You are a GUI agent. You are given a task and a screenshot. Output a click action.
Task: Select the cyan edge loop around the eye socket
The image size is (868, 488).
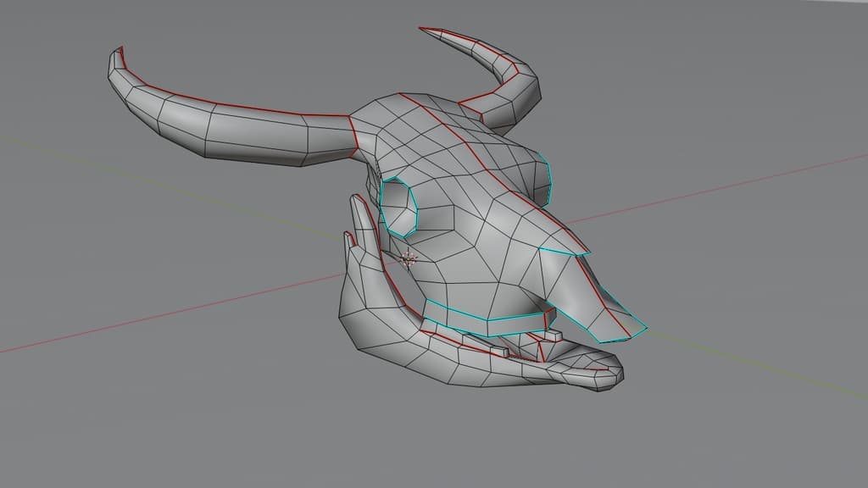(x=384, y=203)
